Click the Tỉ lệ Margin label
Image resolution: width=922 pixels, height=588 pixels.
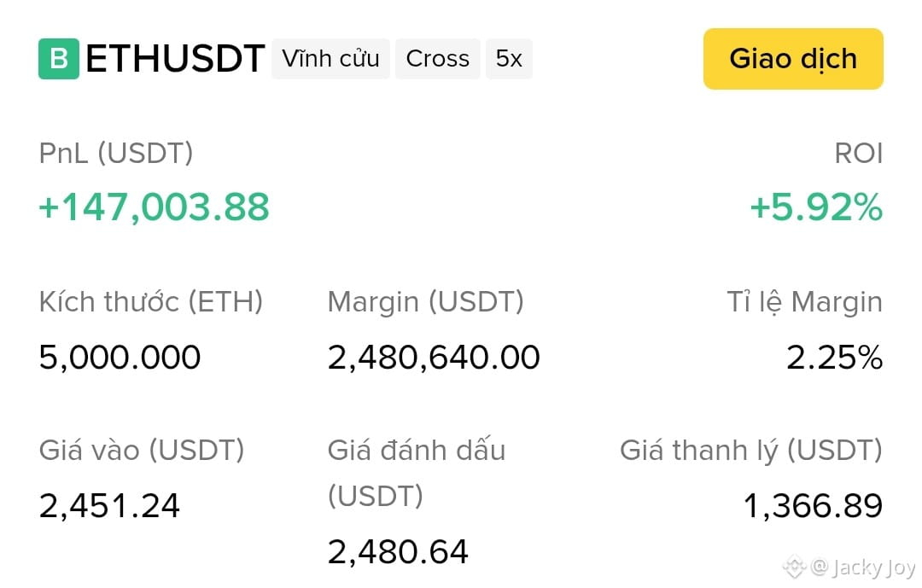pyautogui.click(x=805, y=302)
